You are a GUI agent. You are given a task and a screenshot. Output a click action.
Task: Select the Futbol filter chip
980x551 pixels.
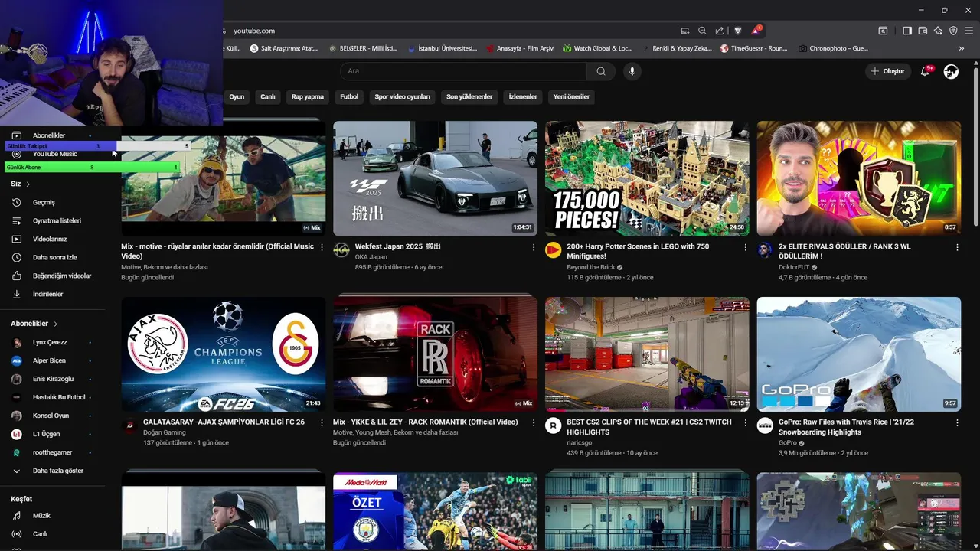(x=349, y=96)
